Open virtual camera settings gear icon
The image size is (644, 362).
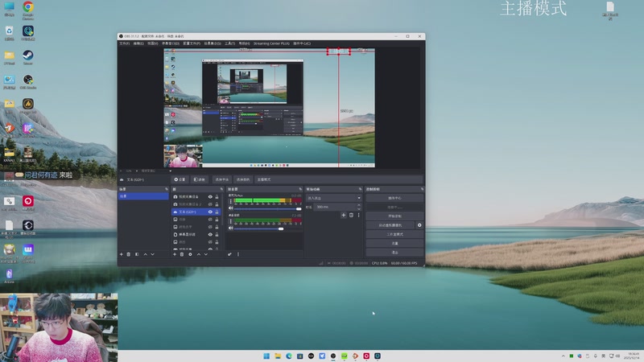click(419, 225)
